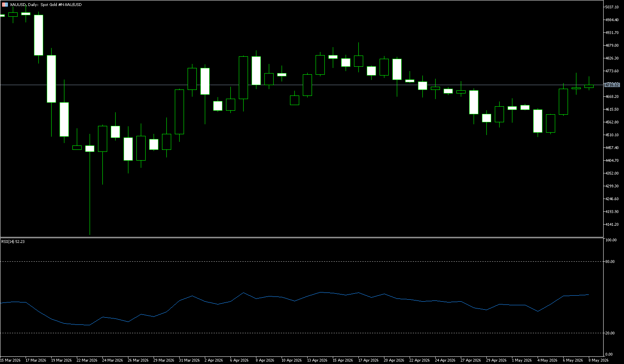Click the chart icon beside XAUUSD title

[x=5, y=5]
